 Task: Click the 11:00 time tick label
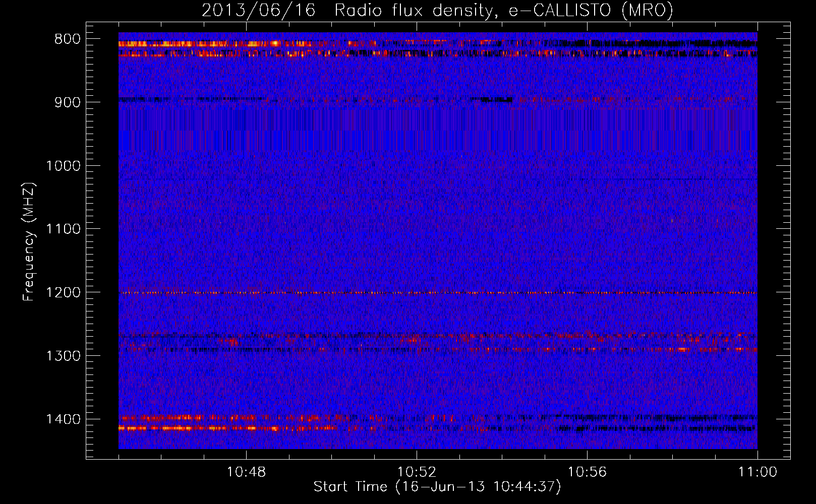pyautogui.click(x=757, y=472)
